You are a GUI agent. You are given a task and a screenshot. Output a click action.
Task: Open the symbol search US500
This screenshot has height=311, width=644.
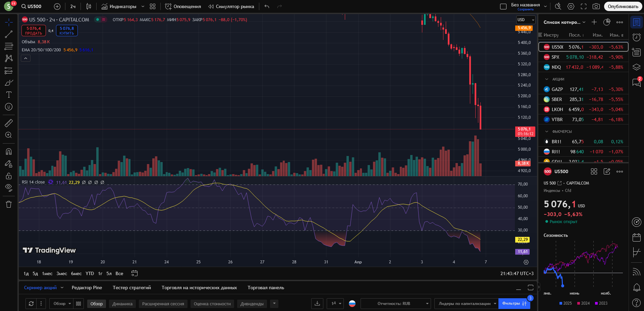(x=32, y=6)
